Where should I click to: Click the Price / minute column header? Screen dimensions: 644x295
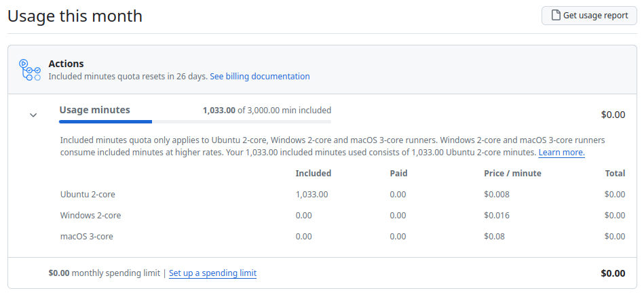tap(512, 173)
